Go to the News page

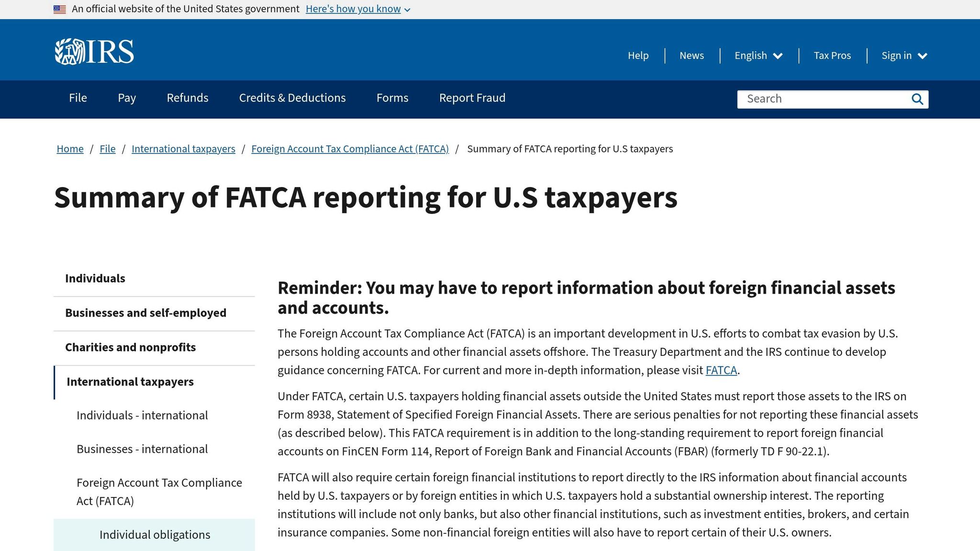point(692,55)
